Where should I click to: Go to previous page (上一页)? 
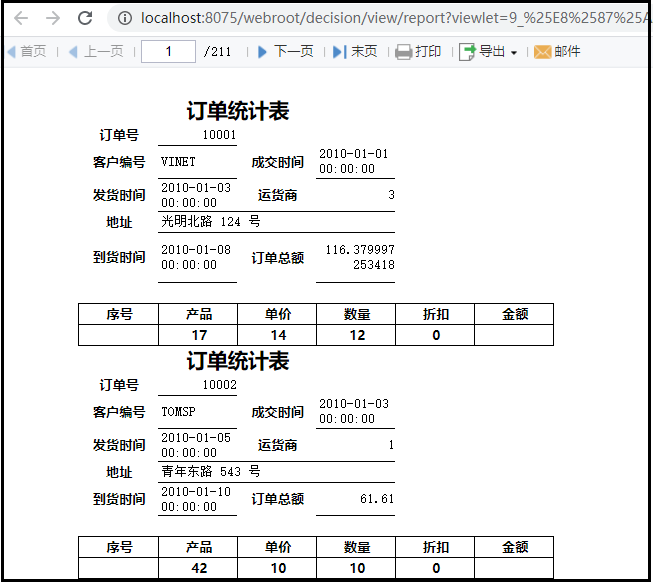[96, 52]
